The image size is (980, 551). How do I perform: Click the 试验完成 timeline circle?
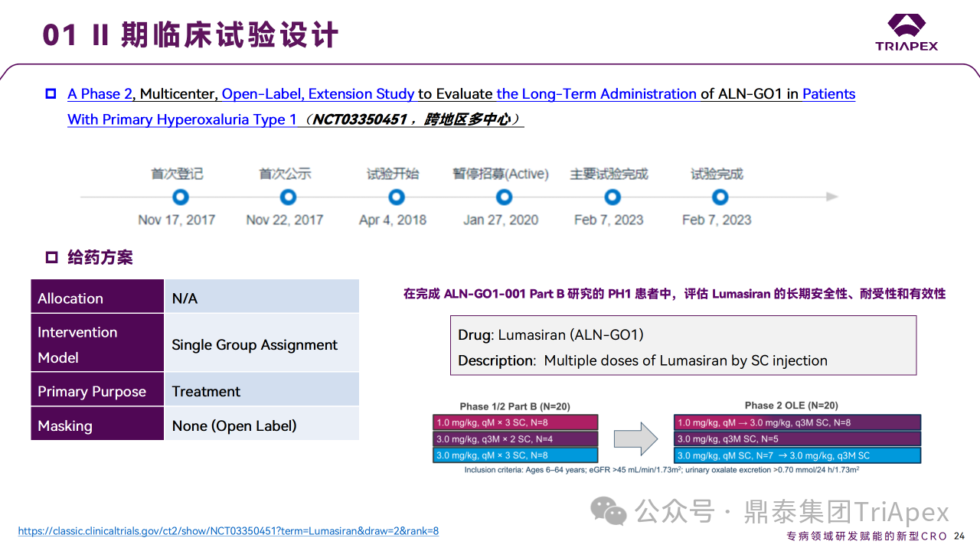[720, 197]
